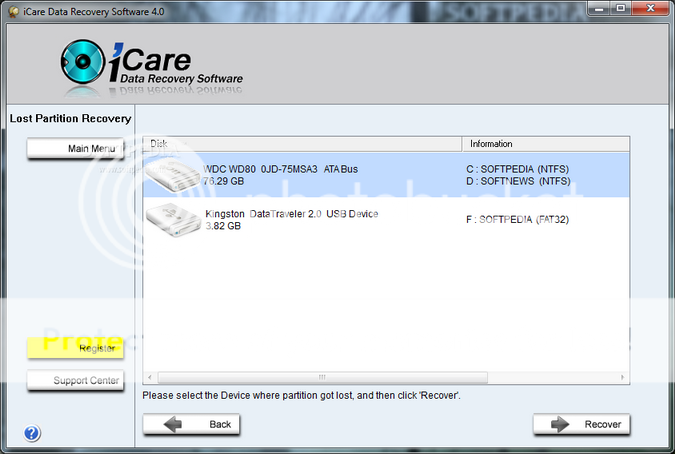Click the blue help question mark icon

pos(32,433)
